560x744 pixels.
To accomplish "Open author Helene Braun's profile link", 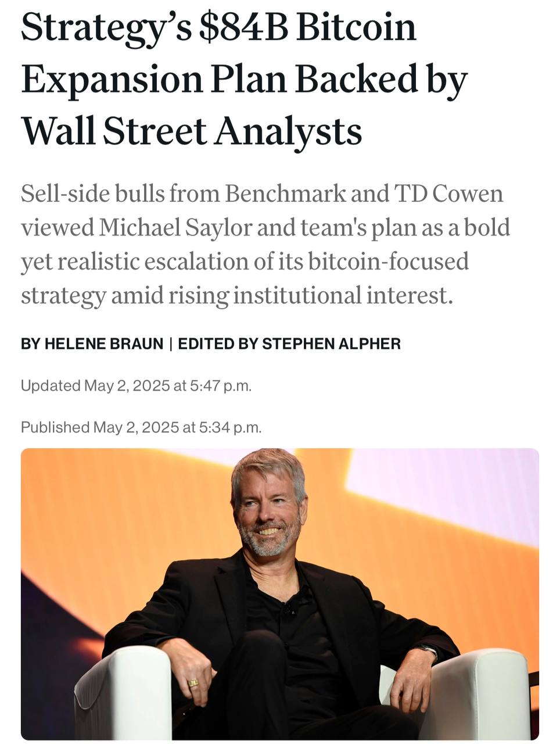I will (104, 344).
